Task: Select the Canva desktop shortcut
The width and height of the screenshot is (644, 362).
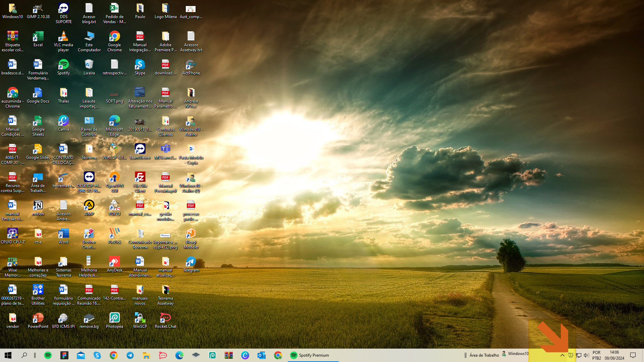Action: [63, 124]
